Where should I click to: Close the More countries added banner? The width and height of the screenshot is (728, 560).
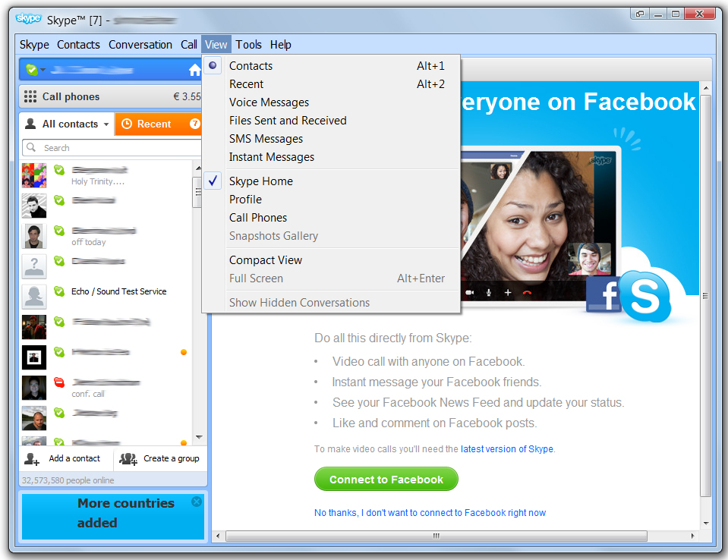click(x=197, y=502)
